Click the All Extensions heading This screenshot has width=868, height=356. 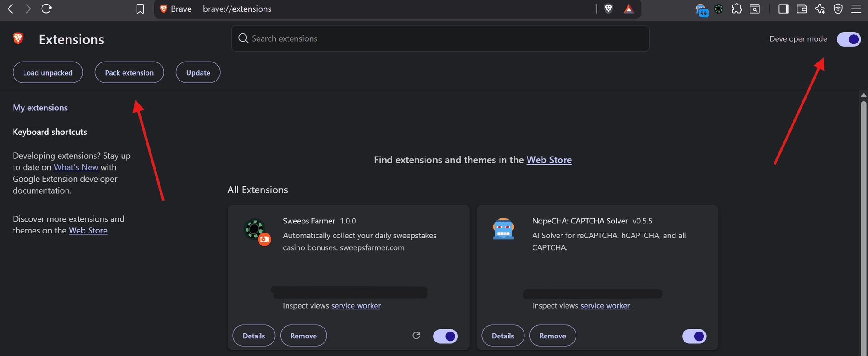[258, 190]
